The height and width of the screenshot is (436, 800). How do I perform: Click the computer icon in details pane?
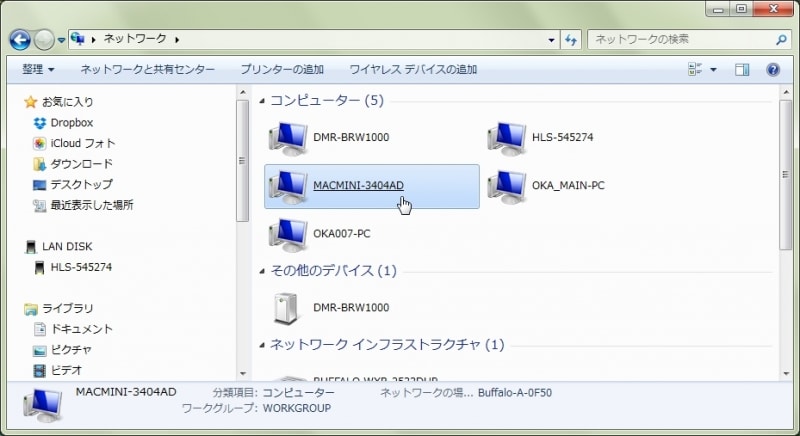tap(43, 405)
